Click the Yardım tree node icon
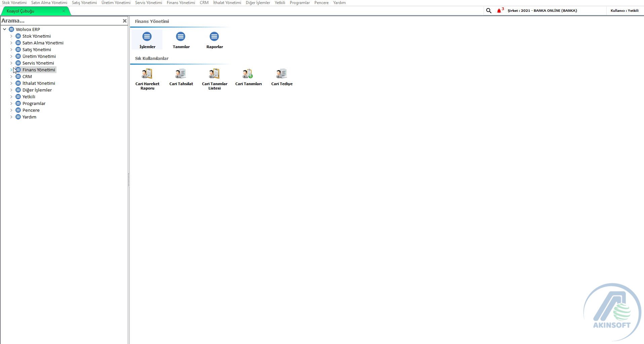This screenshot has width=644, height=344. (x=18, y=117)
